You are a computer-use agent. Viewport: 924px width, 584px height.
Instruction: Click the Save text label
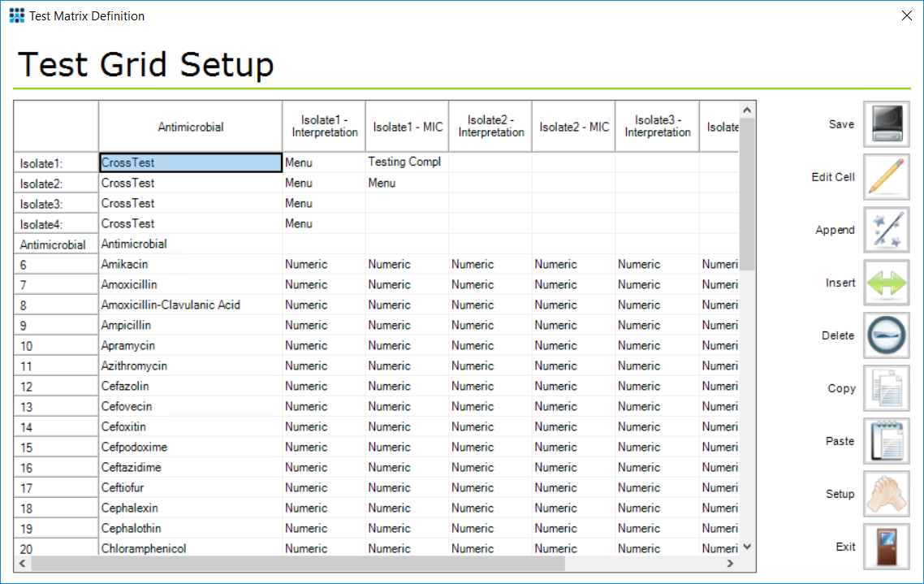click(841, 124)
